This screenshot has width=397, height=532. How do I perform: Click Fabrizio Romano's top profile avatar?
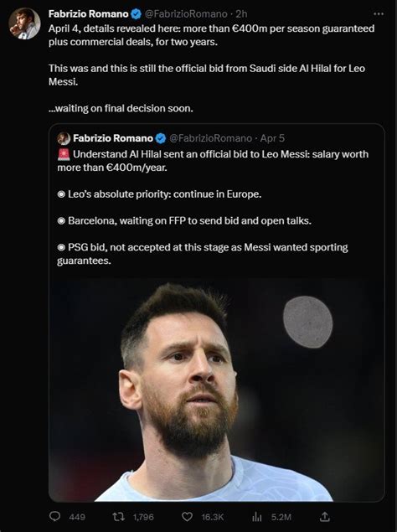[x=24, y=23]
